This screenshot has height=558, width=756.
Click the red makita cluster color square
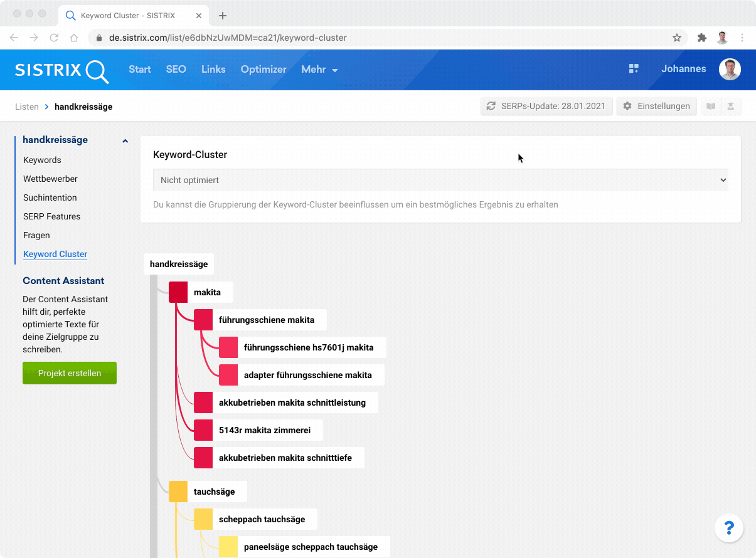pyautogui.click(x=178, y=292)
